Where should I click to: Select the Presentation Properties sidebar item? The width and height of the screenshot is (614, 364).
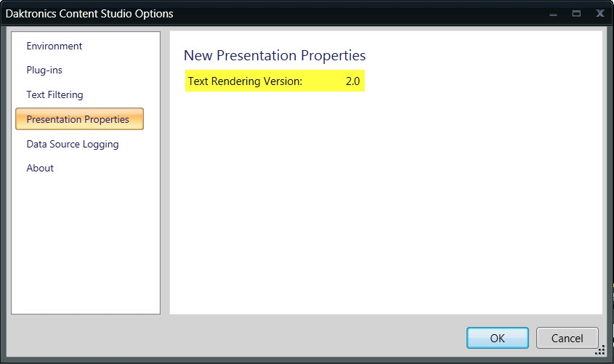(78, 119)
